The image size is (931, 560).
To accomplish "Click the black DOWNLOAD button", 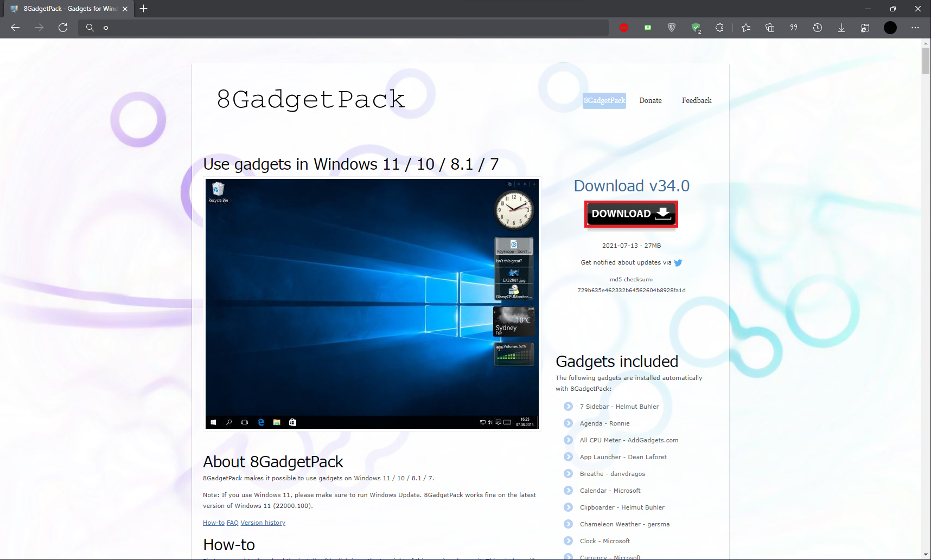I will click(631, 214).
